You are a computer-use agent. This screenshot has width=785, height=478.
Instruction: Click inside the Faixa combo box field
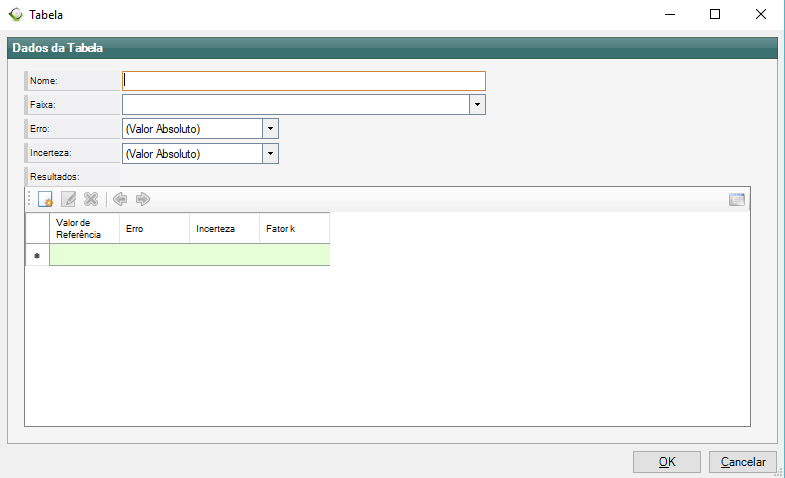(296, 105)
